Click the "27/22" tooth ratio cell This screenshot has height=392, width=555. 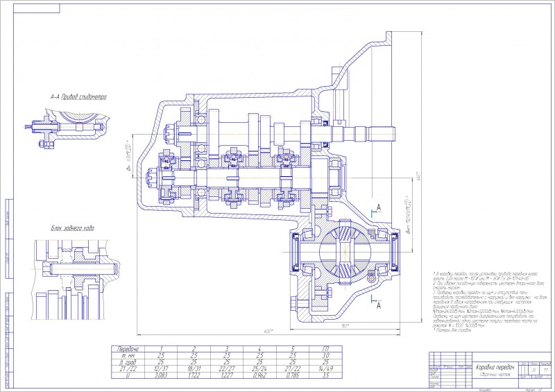(x=293, y=368)
